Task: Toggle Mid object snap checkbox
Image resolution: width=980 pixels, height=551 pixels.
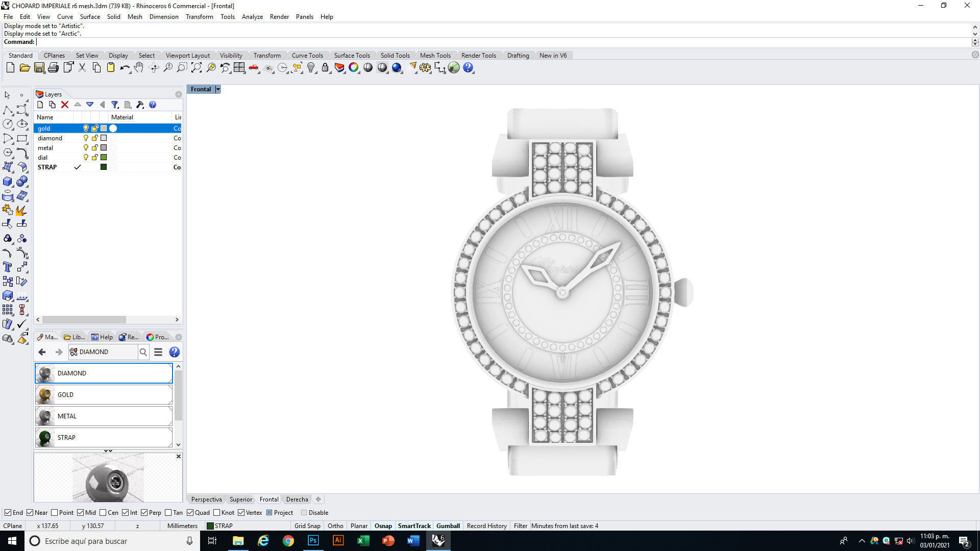Action: pyautogui.click(x=80, y=513)
